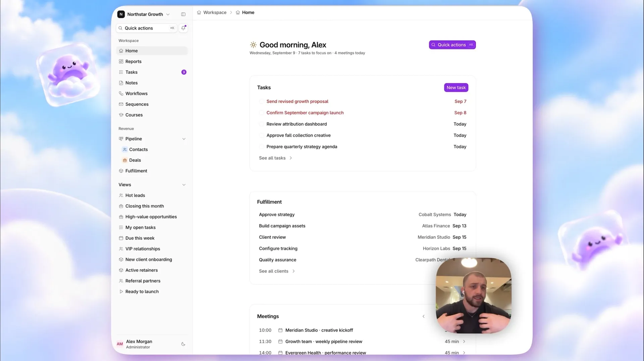Viewport: 644px width, 361px height.
Task: Open the Northstar Growth workspace dropdown
Action: (168, 14)
